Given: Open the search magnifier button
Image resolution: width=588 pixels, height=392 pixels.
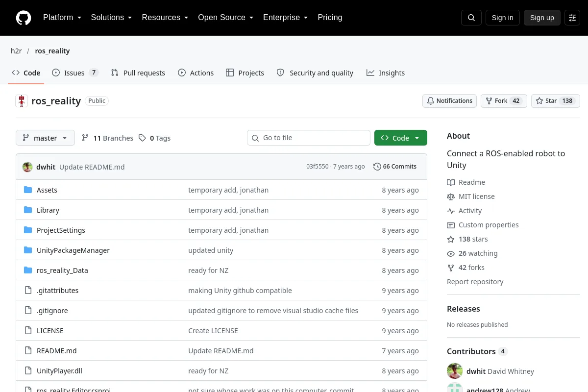Looking at the screenshot, I should [471, 18].
